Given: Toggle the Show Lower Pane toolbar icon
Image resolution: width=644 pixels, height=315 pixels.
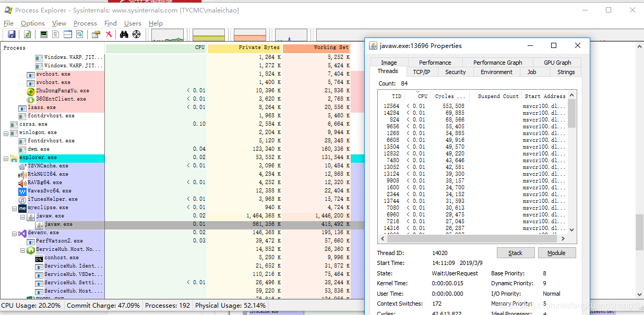Looking at the screenshot, I should pos(68,34).
